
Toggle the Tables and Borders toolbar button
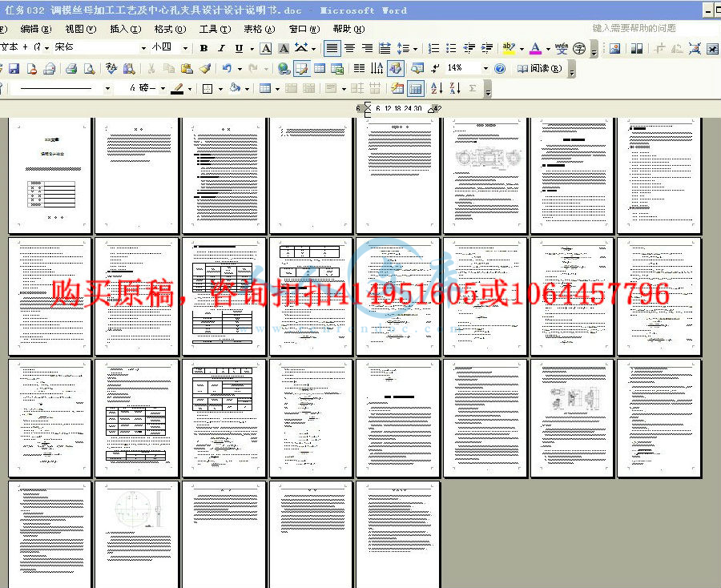[302, 69]
